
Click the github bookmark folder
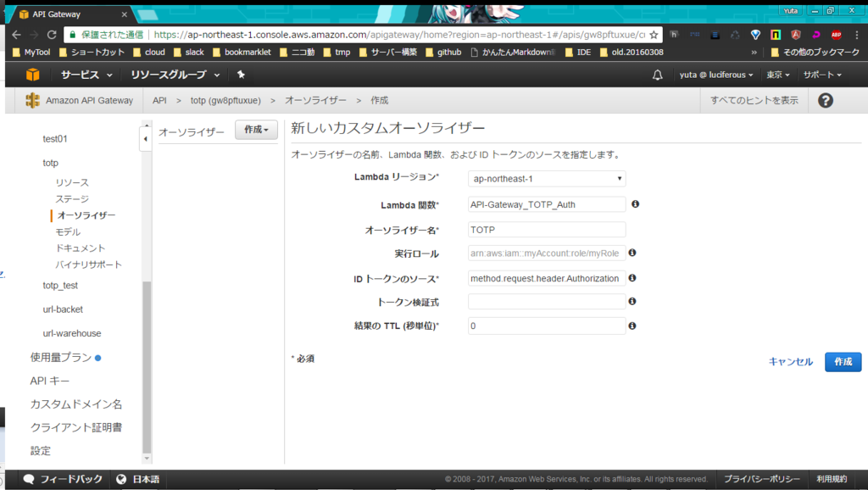(443, 52)
